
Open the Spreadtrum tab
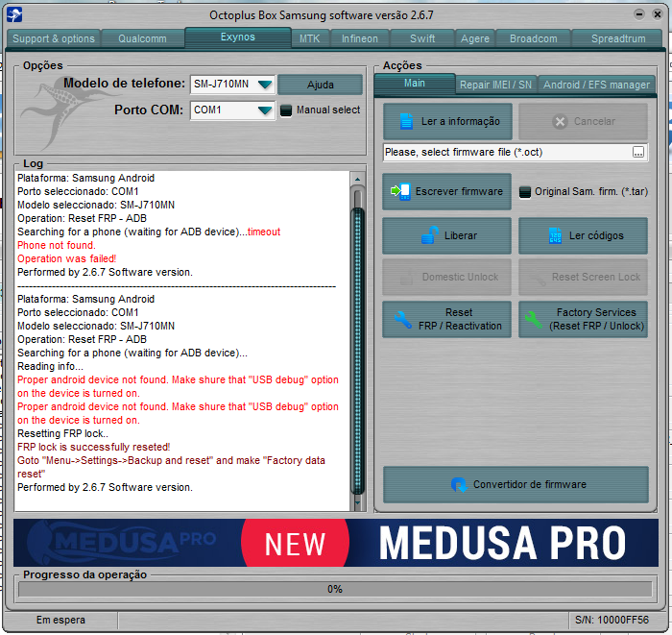618,38
